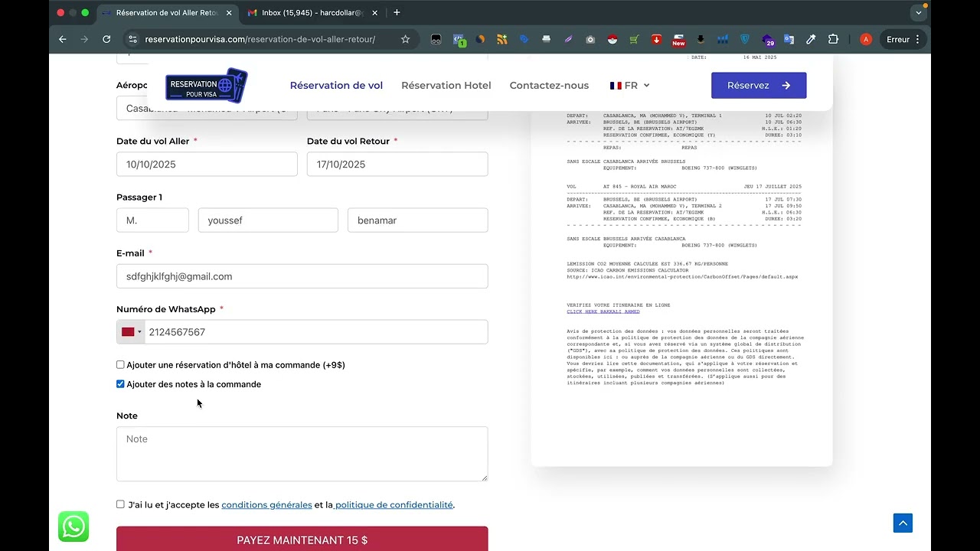
Task: Go to Réservation Hotel page
Action: [x=446, y=86]
